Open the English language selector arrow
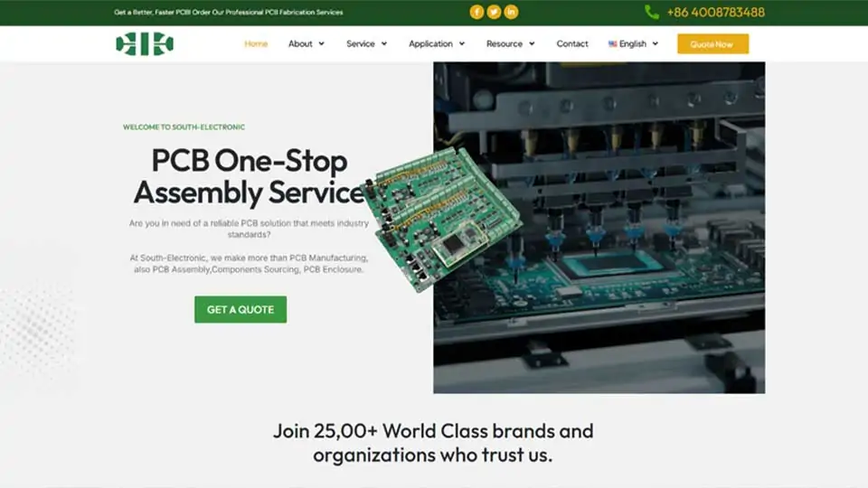 point(655,43)
